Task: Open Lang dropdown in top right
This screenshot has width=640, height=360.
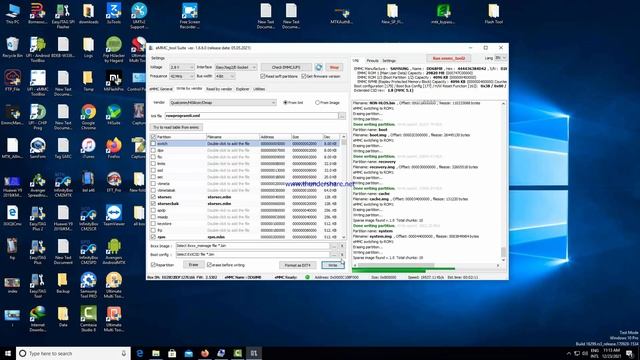Action: pyautogui.click(x=501, y=58)
